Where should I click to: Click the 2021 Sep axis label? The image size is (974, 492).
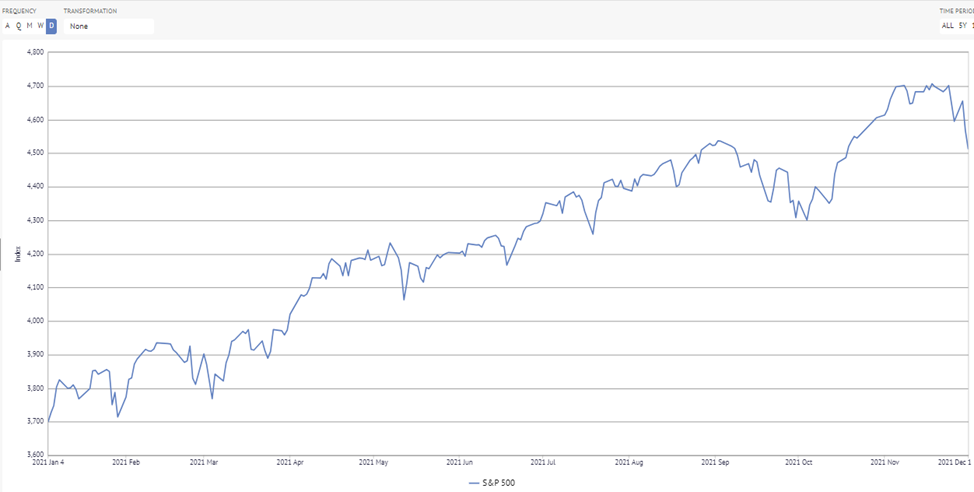[715, 463]
